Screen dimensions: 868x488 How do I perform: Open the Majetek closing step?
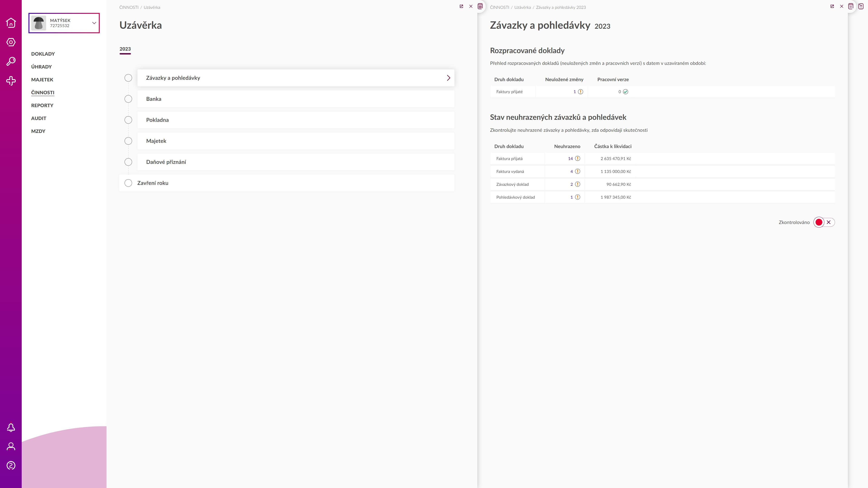(296, 141)
